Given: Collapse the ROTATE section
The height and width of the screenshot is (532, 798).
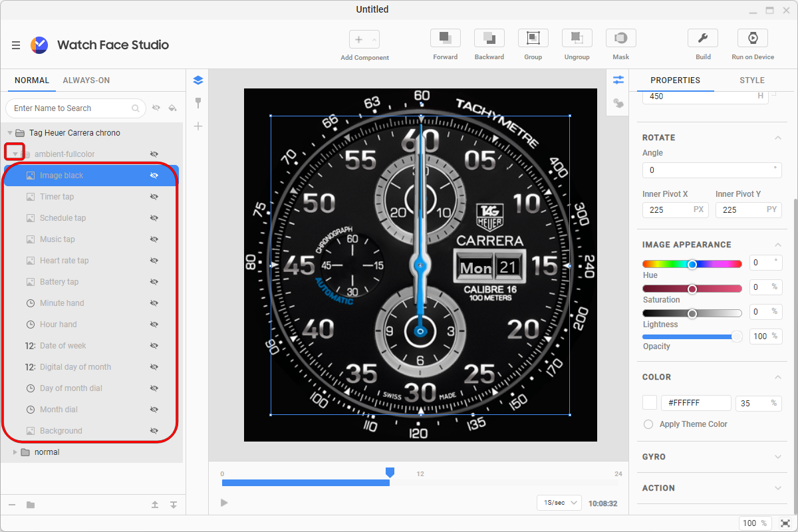Looking at the screenshot, I should (x=778, y=138).
